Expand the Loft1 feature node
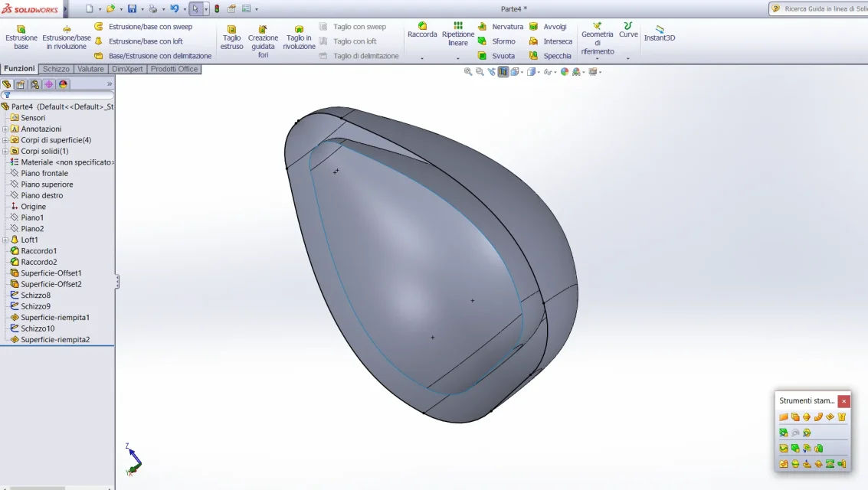This screenshot has height=490, width=868. (x=5, y=240)
